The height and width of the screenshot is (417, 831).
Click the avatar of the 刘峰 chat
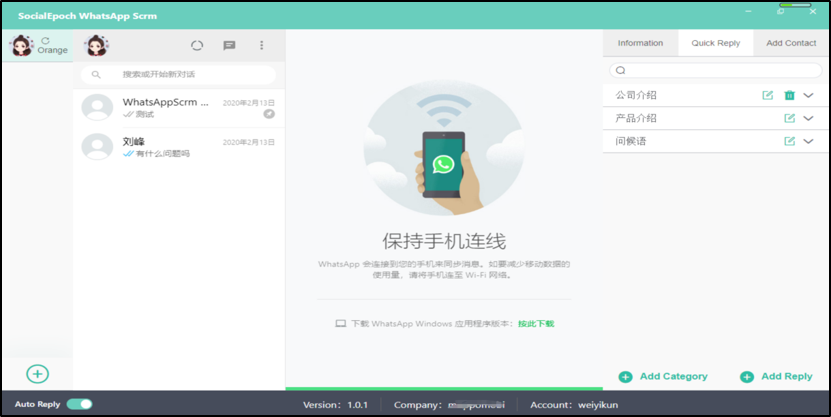coord(97,147)
